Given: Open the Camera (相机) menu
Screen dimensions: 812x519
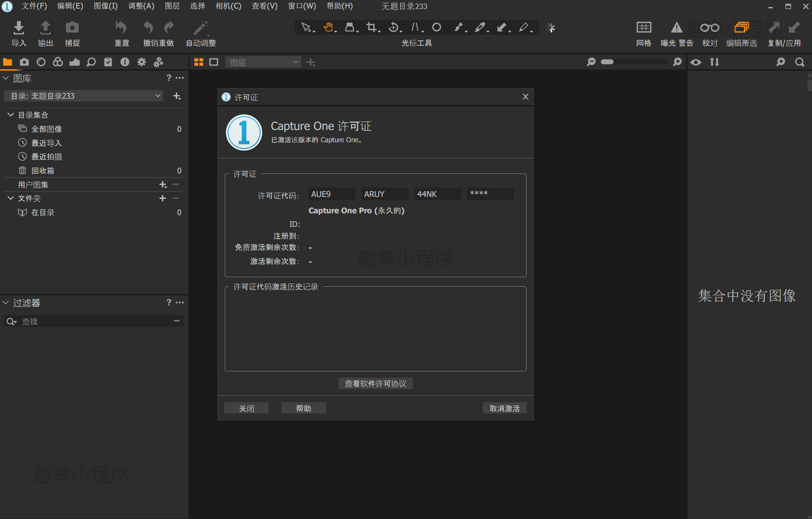Looking at the screenshot, I should 228,6.
